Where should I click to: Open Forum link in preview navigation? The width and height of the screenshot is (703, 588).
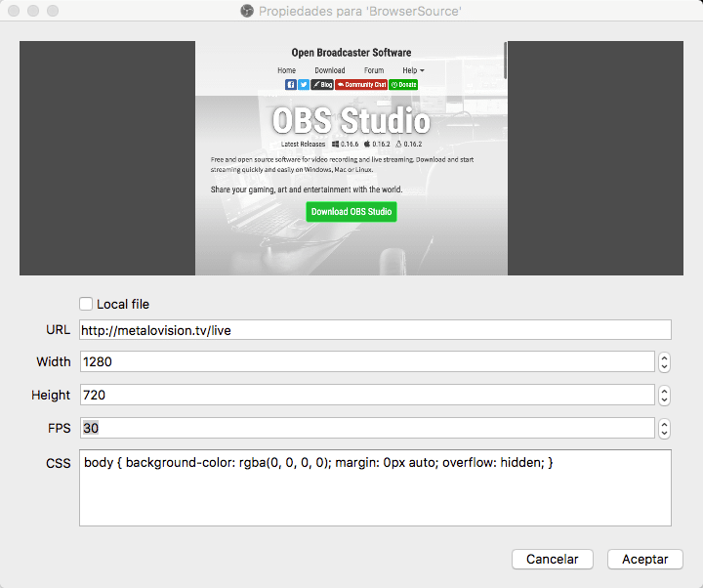point(374,70)
